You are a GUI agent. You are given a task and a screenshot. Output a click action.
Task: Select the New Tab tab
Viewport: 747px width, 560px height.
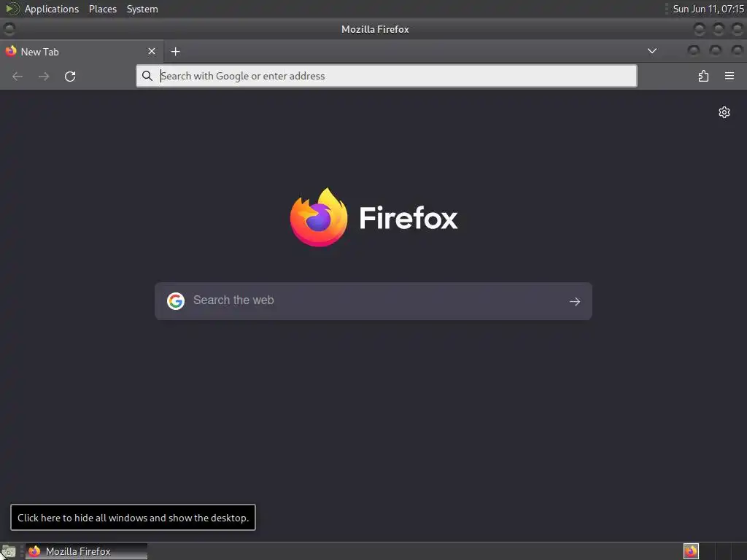(82, 52)
